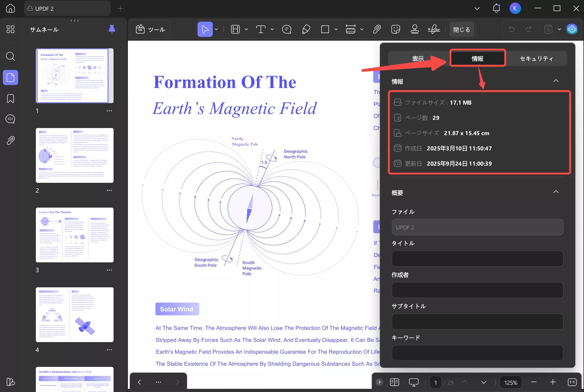
Task: Expand the measure tool dropdown
Action: tap(362, 30)
